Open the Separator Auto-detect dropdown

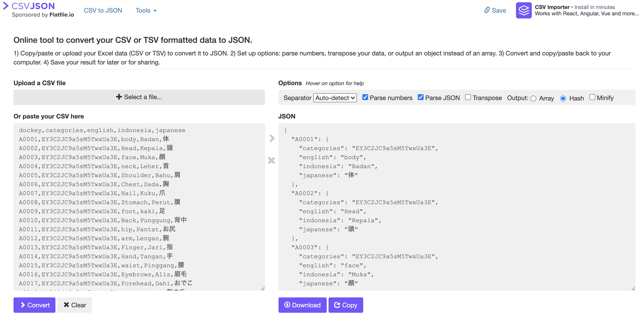coord(335,98)
